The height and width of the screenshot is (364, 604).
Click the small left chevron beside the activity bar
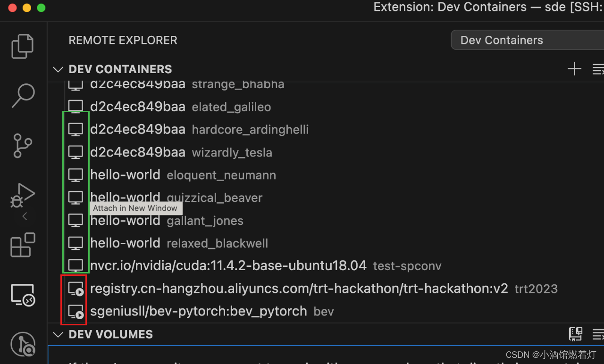point(25,216)
